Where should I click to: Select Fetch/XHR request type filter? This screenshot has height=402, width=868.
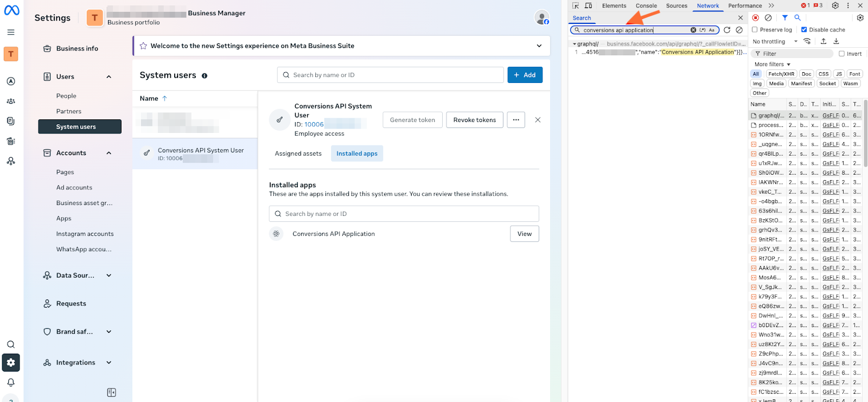781,74
